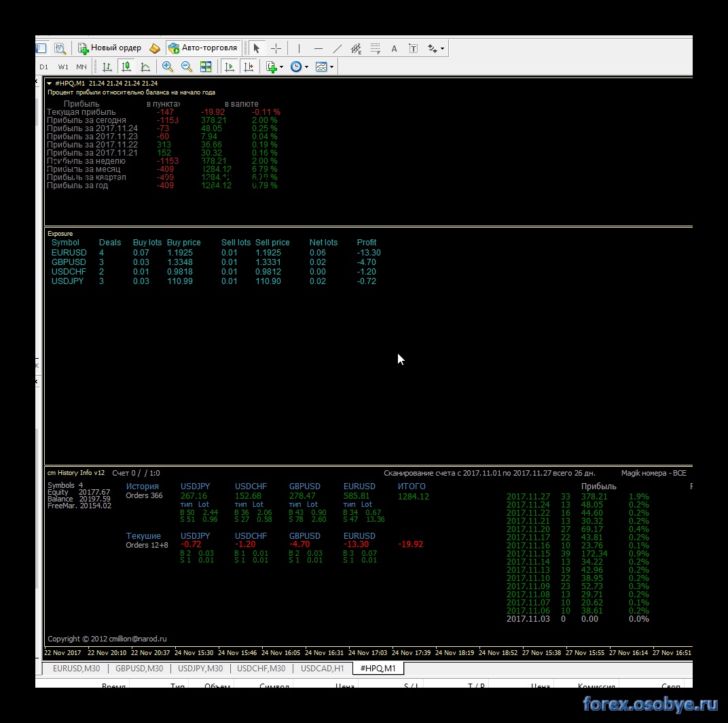Click the 'Net lots' column header
Image resolution: width=728 pixels, height=723 pixels.
tap(324, 243)
